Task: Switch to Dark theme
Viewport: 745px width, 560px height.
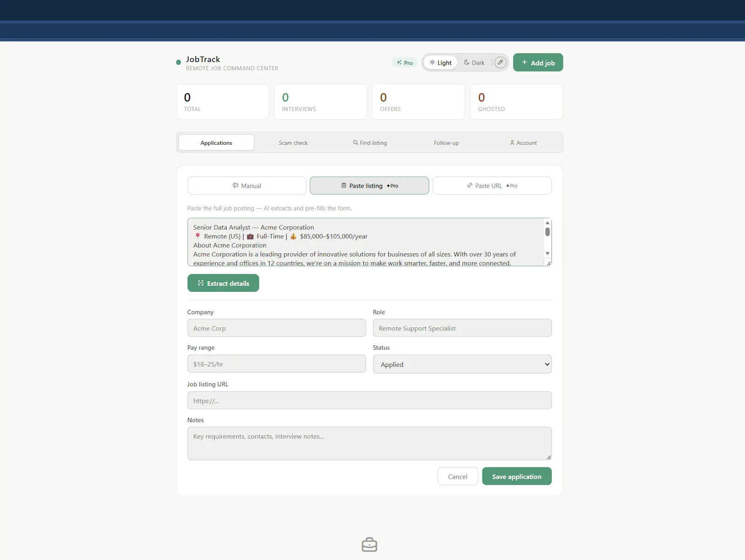Action: 474,63
